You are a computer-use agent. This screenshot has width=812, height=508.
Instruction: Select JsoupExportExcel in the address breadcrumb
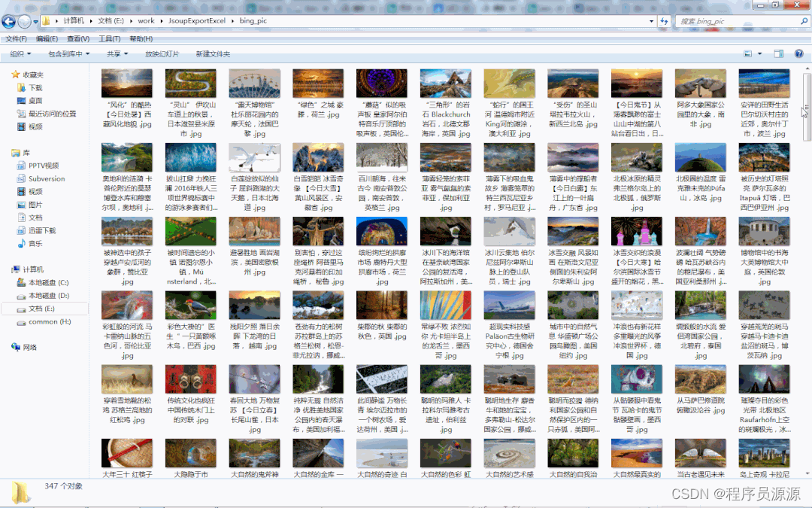[197, 21]
